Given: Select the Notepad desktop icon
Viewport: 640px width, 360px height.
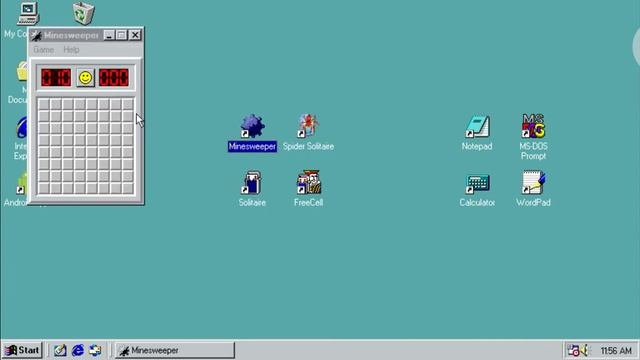Looking at the screenshot, I should click(x=477, y=133).
